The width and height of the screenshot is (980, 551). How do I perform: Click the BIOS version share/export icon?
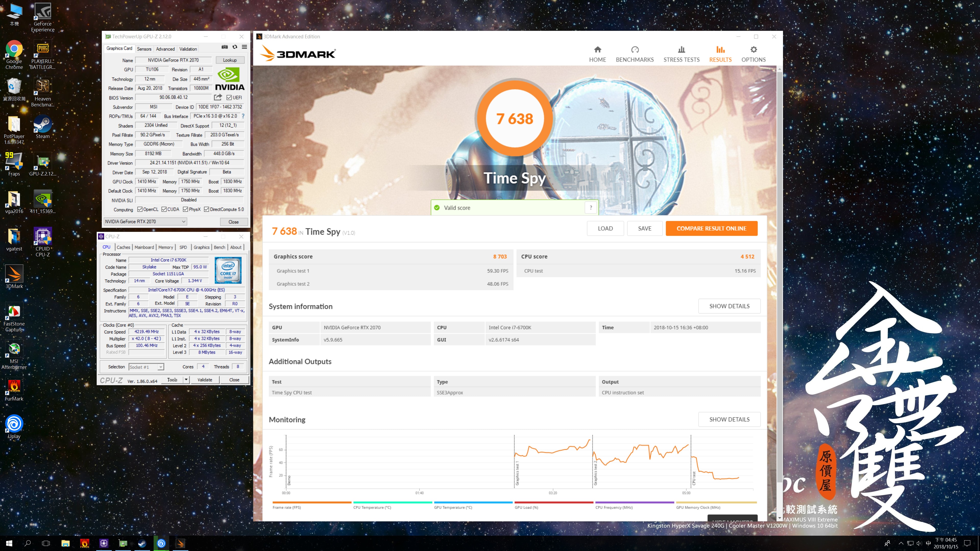[218, 97]
